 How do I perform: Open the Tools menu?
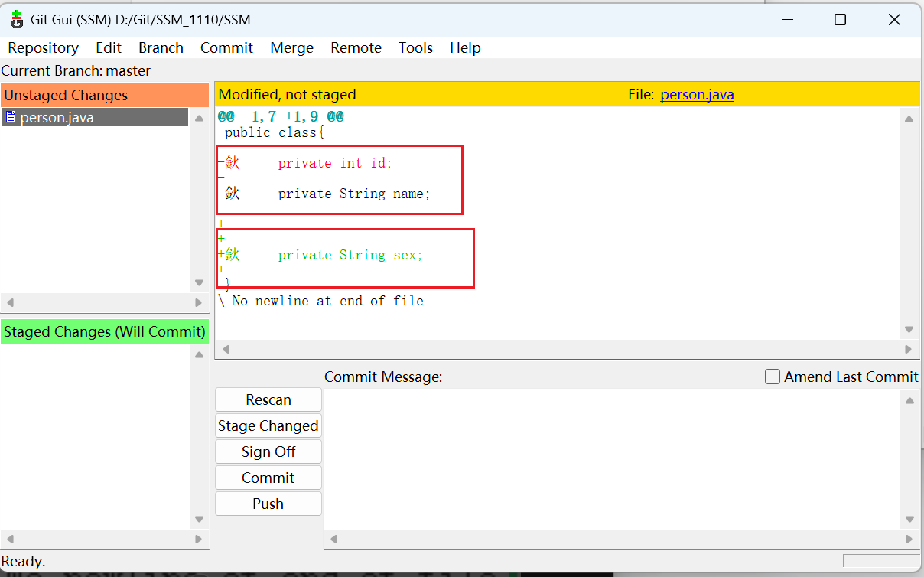pos(415,47)
